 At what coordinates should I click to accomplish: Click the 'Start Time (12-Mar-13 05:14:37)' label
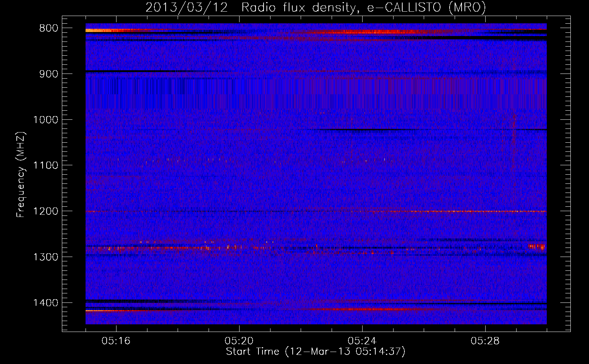point(316,352)
